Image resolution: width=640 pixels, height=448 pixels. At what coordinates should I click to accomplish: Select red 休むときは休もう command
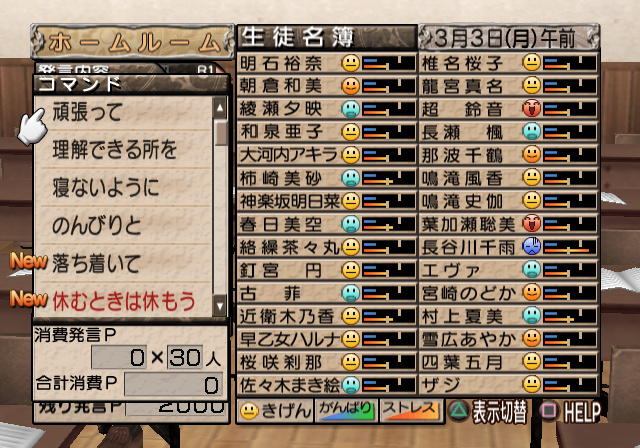click(124, 301)
